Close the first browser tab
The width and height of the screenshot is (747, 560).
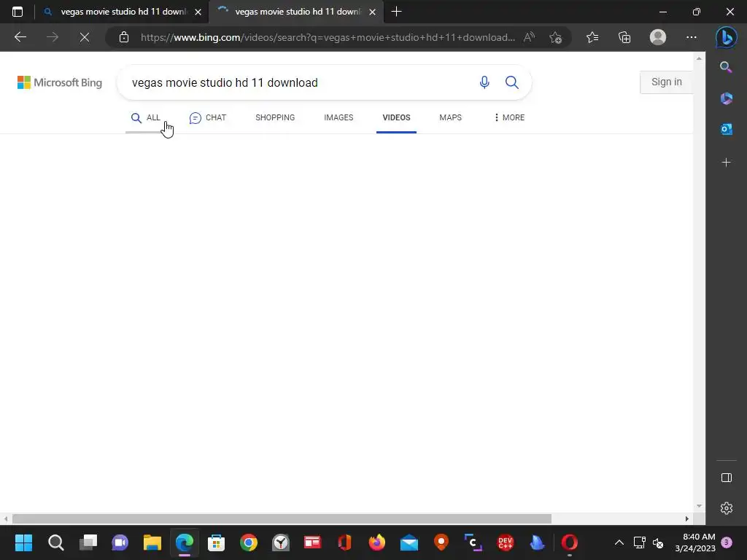(x=198, y=12)
